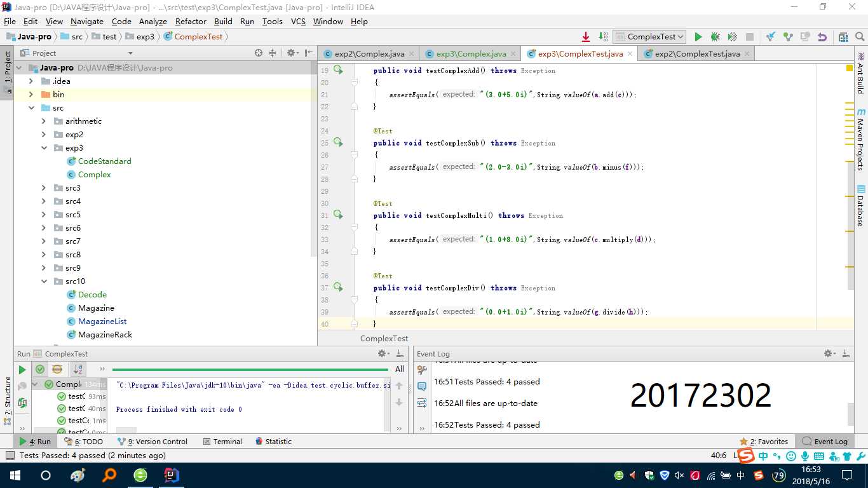Open the Project panel settings gear
This screenshot has height=488, width=868.
(292, 53)
